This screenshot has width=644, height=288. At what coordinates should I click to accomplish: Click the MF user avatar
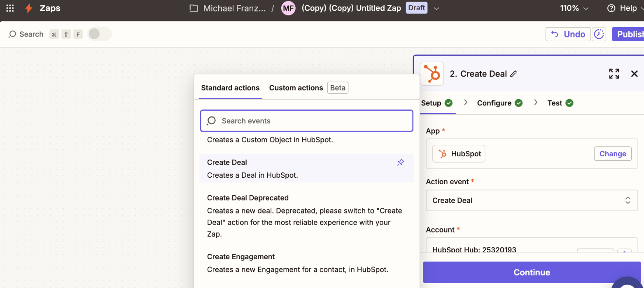[288, 8]
